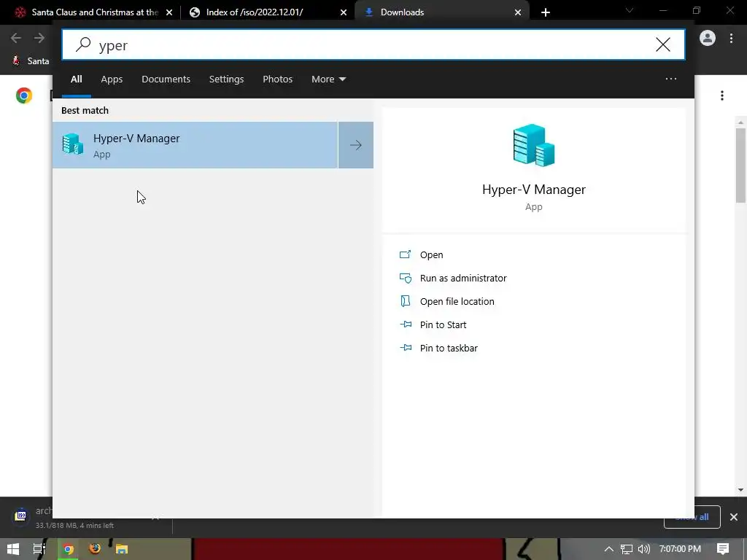
Task: Click the search field containing 'yper'
Action: (x=373, y=44)
